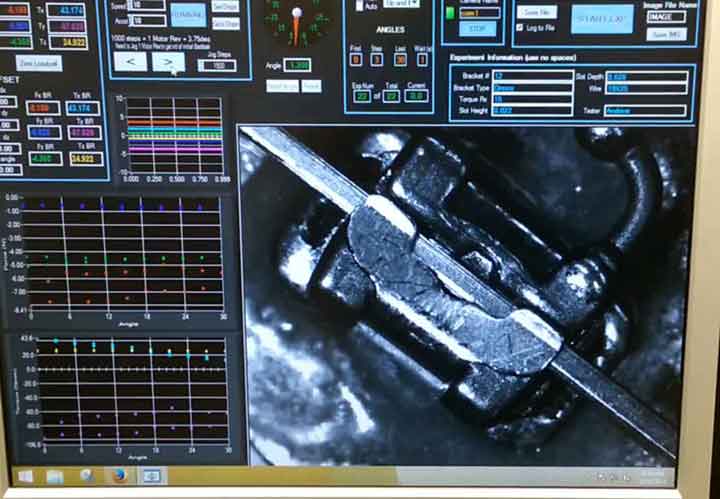720x499 pixels.
Task: Click the Start experiment button
Action: pyautogui.click(x=602, y=18)
